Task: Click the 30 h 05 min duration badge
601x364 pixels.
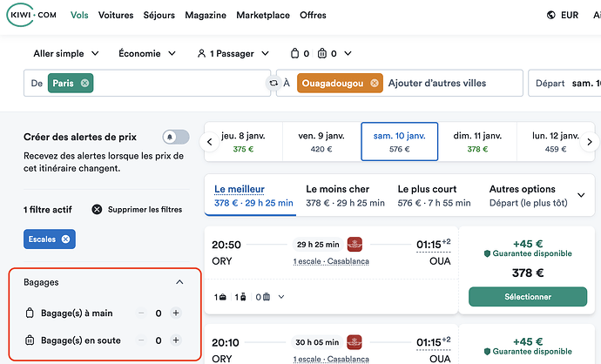Action: click(317, 342)
